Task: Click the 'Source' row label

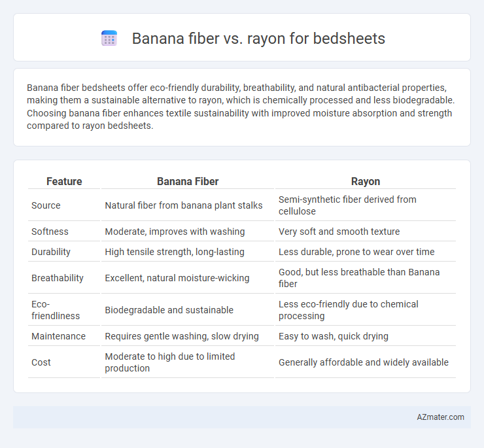Action: click(46, 205)
